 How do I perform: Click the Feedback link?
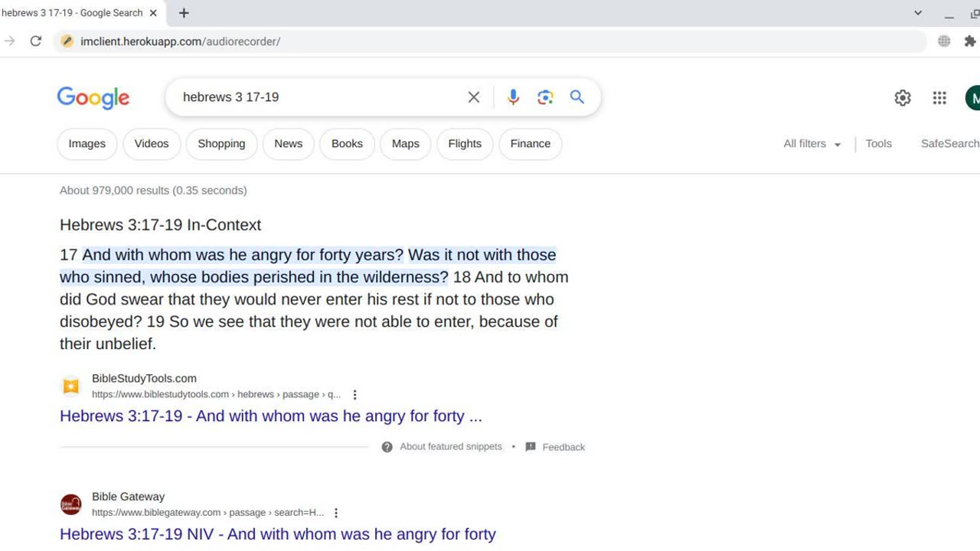(563, 447)
